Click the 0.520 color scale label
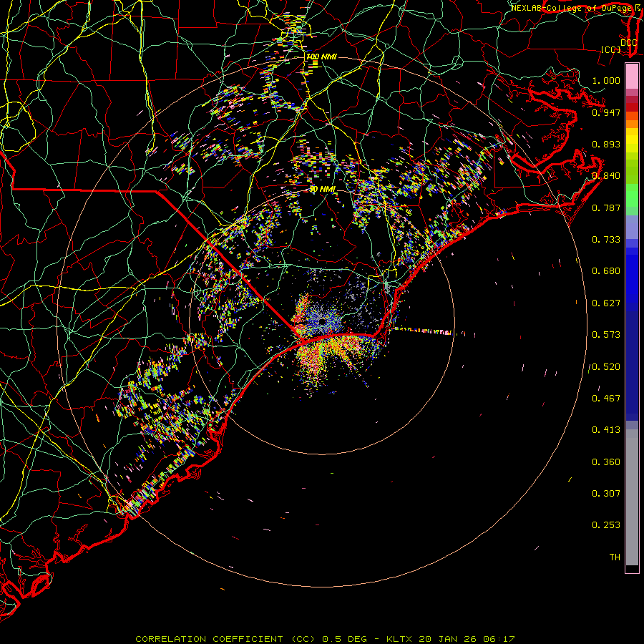This screenshot has width=644, height=644. tap(606, 367)
